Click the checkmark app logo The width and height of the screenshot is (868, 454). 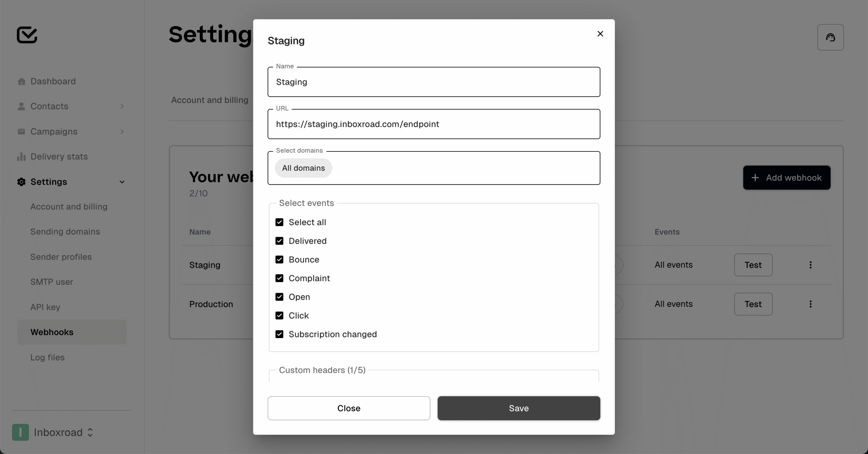point(27,35)
